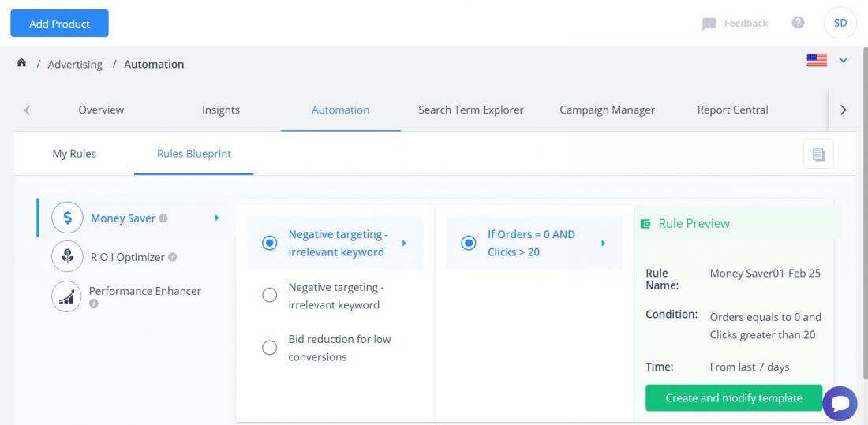The height and width of the screenshot is (425, 868).
Task: Click the document notes icon button
Action: 818,155
